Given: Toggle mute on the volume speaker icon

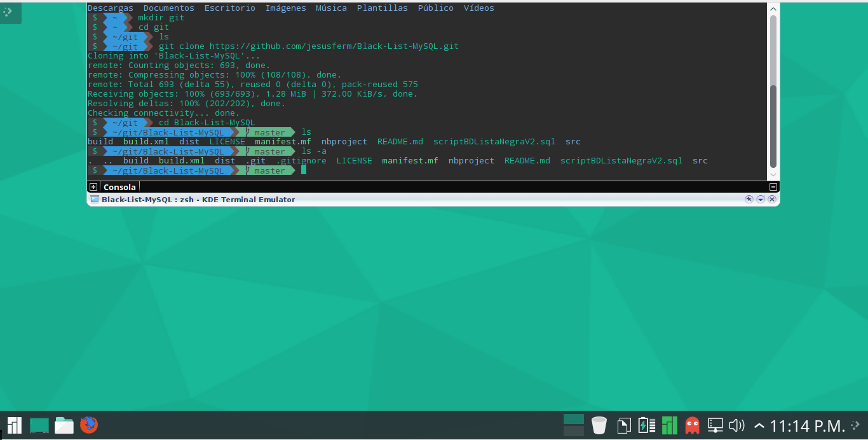Looking at the screenshot, I should [x=736, y=425].
